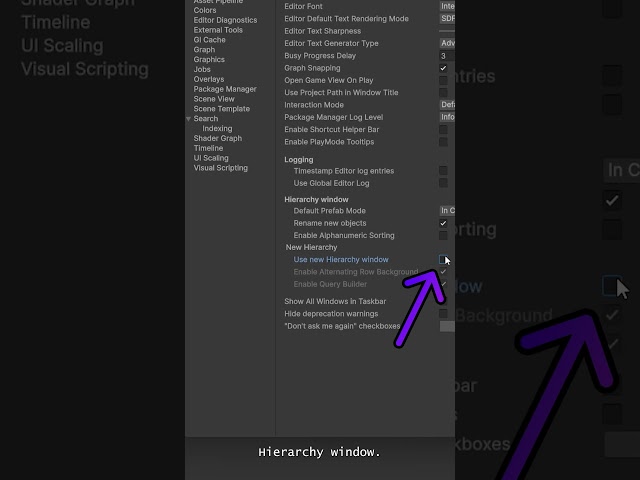Open Package Manager Log Level dropdown

447,117
